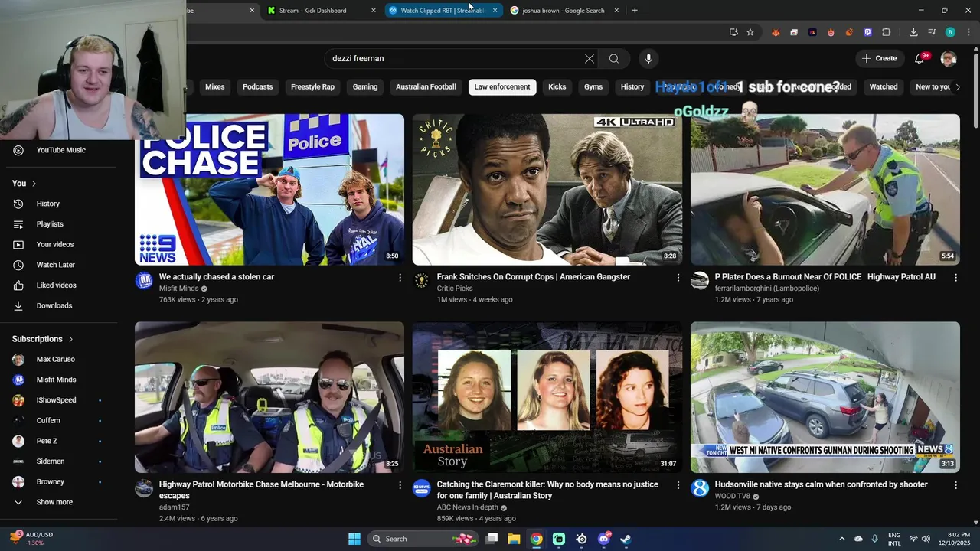
Task: Select the Watched filter chip
Action: pos(884,87)
